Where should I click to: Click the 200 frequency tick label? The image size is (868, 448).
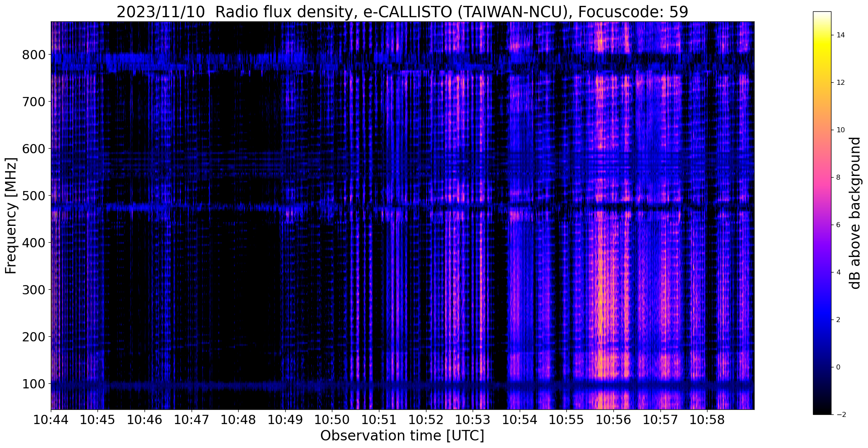[33, 337]
